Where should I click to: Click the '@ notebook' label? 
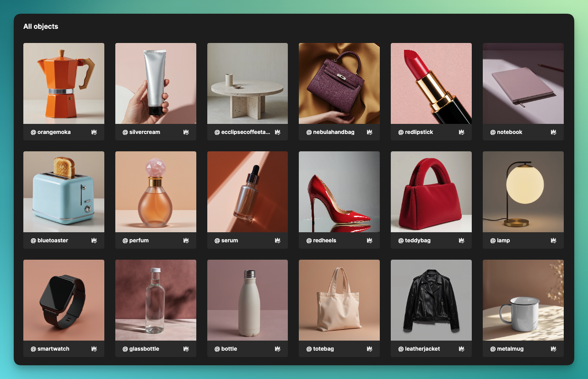506,132
